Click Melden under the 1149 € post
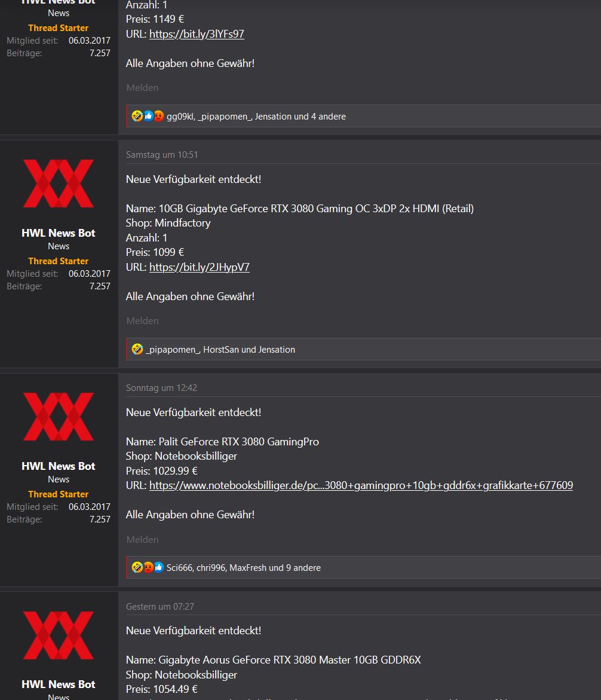The image size is (601, 700). point(142,87)
